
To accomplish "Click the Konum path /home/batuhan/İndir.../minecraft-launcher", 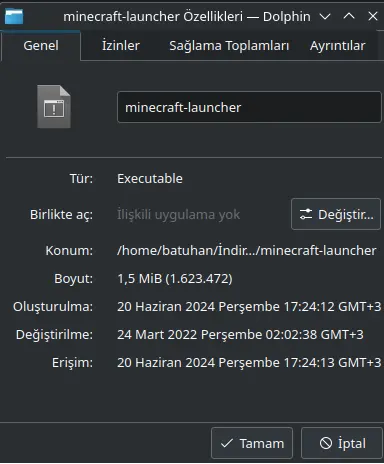I will tap(247, 250).
